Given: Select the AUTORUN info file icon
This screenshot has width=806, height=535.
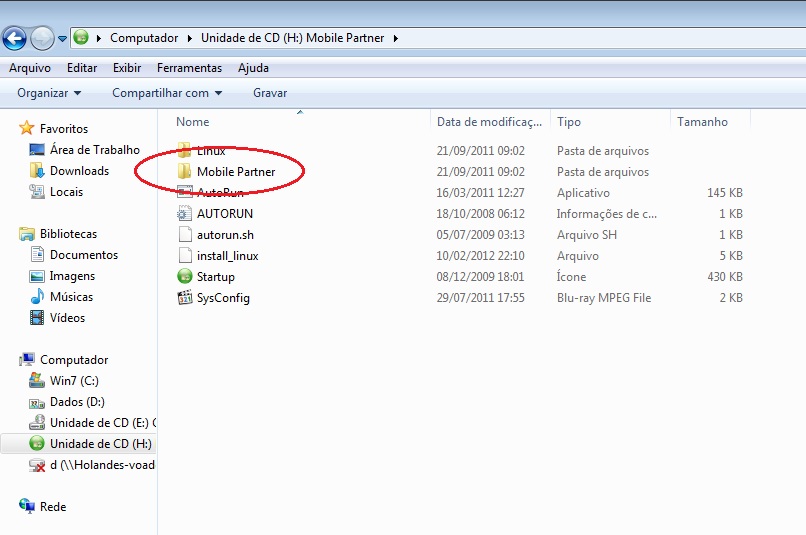Looking at the screenshot, I should click(184, 213).
